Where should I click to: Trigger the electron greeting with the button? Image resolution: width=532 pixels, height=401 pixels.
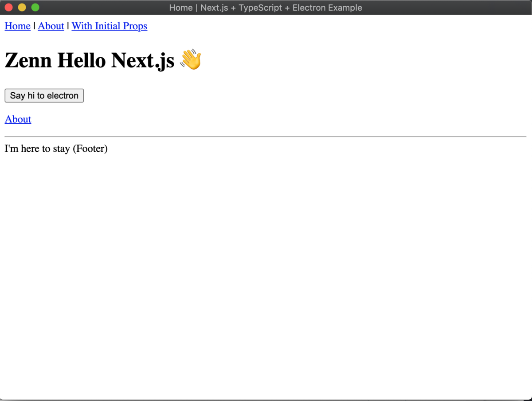44,95
